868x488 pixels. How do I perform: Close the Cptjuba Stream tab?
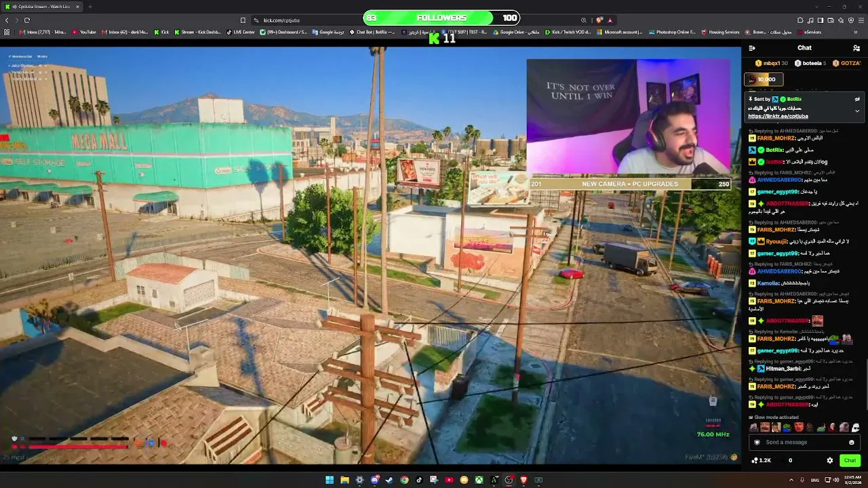point(78,7)
